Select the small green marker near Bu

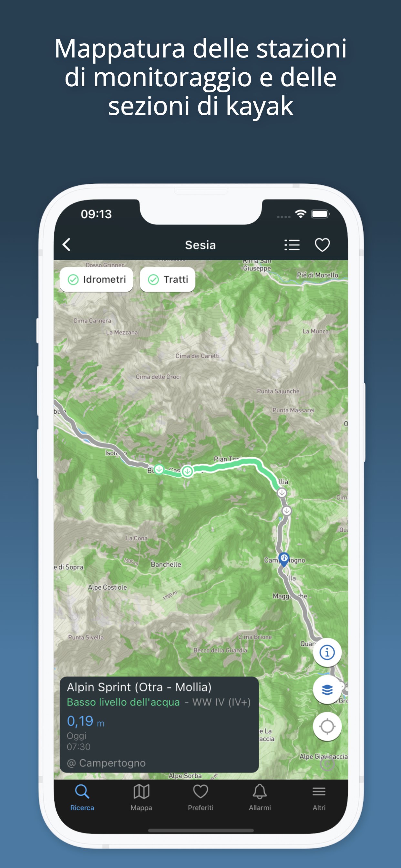click(159, 469)
